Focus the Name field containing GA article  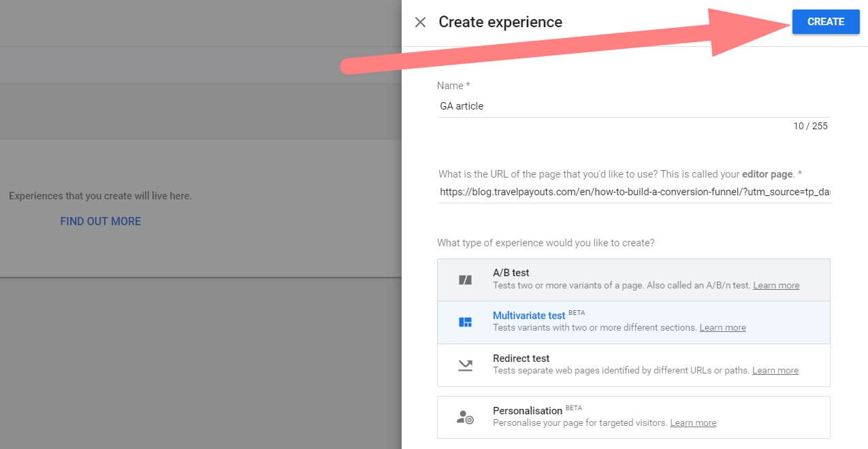click(633, 106)
